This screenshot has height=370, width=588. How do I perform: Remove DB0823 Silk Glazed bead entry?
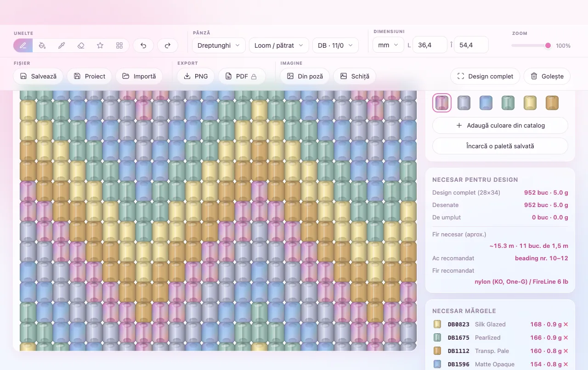click(566, 324)
